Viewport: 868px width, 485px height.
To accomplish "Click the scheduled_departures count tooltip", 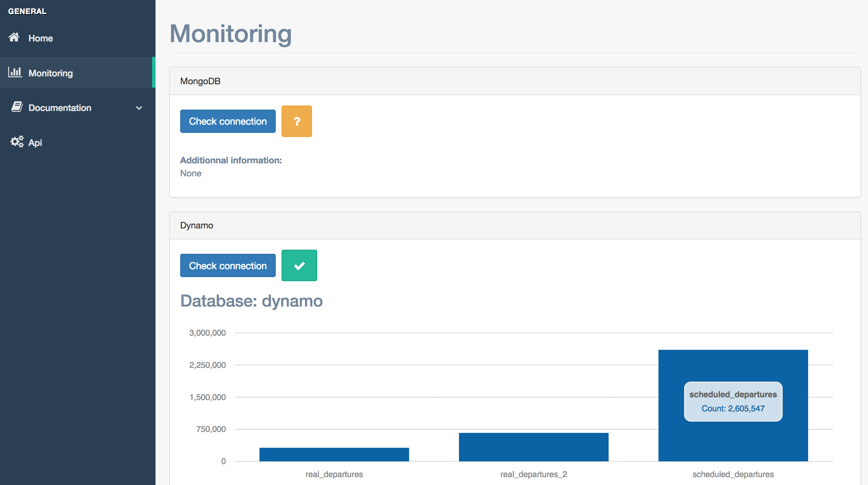I will 733,401.
